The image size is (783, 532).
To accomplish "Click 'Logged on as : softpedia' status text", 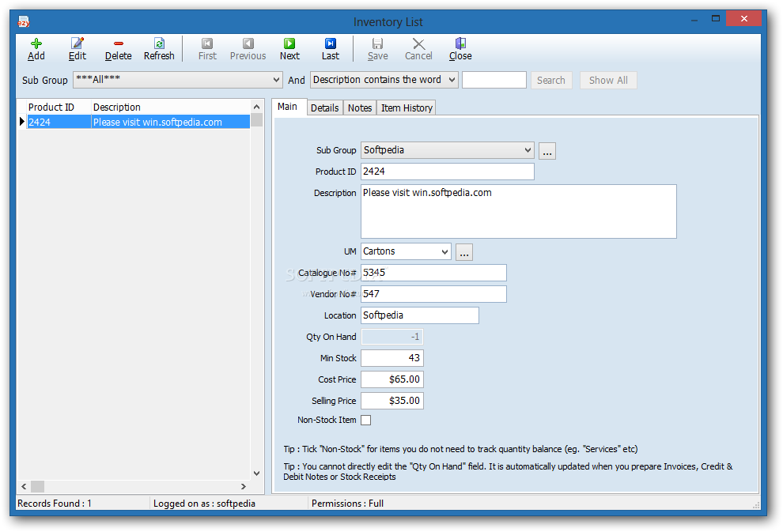I will [204, 504].
